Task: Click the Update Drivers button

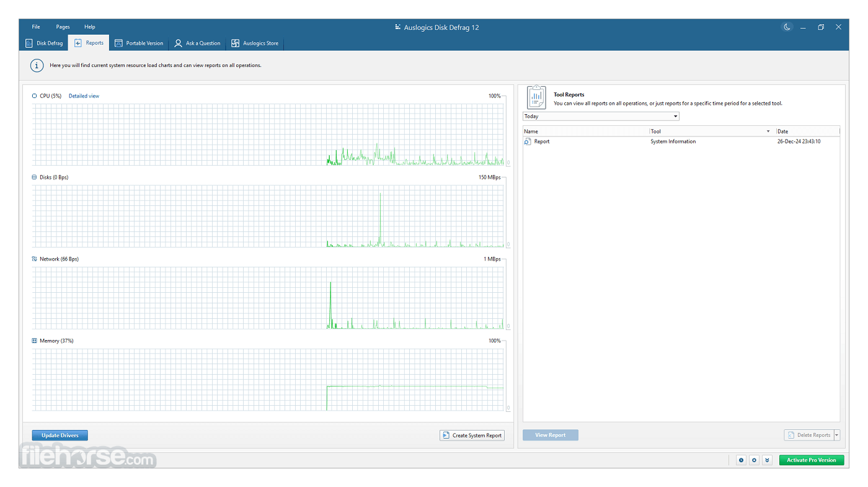Action: pos(60,436)
